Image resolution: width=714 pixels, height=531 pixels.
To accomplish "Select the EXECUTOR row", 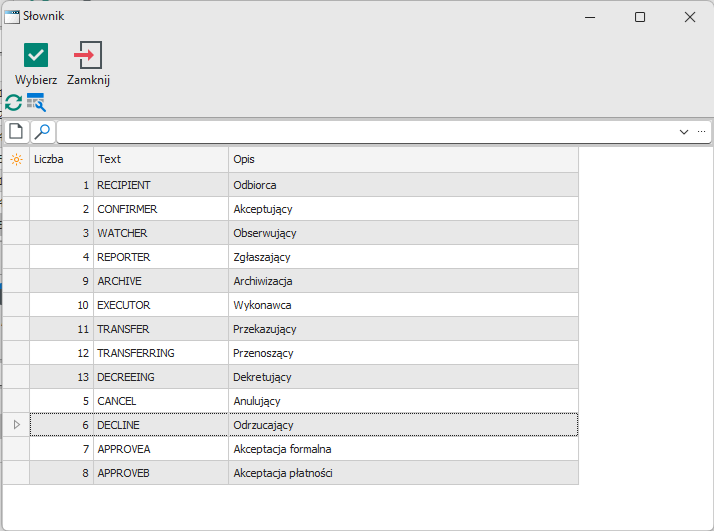I will 160,305.
